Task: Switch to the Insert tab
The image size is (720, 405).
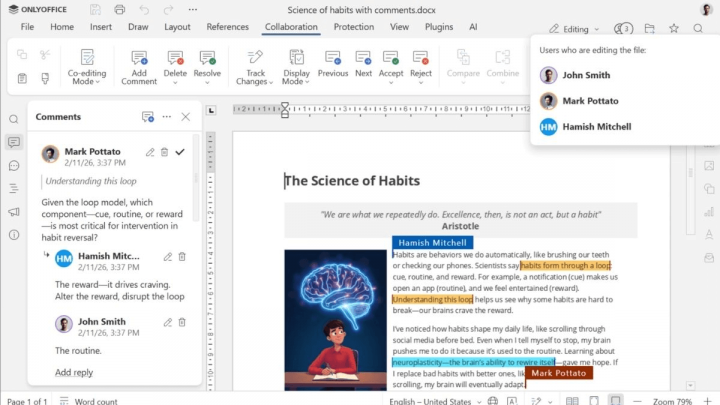Action: coord(101,27)
